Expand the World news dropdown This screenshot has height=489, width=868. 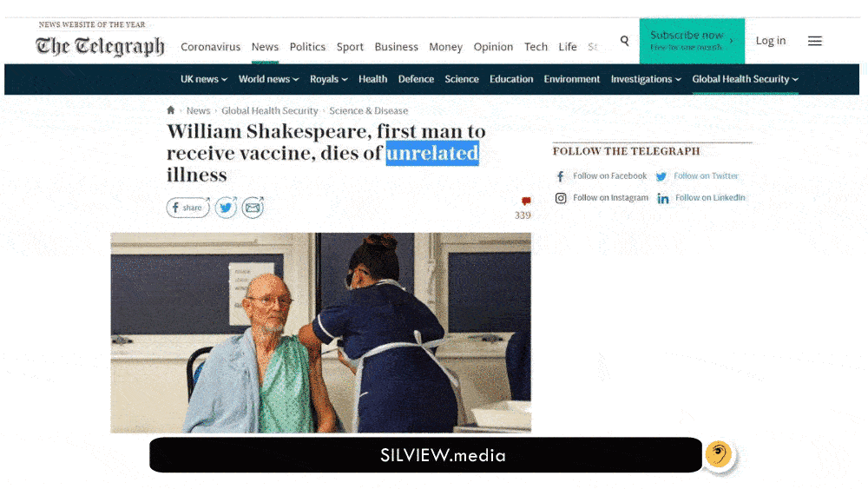[x=268, y=79]
